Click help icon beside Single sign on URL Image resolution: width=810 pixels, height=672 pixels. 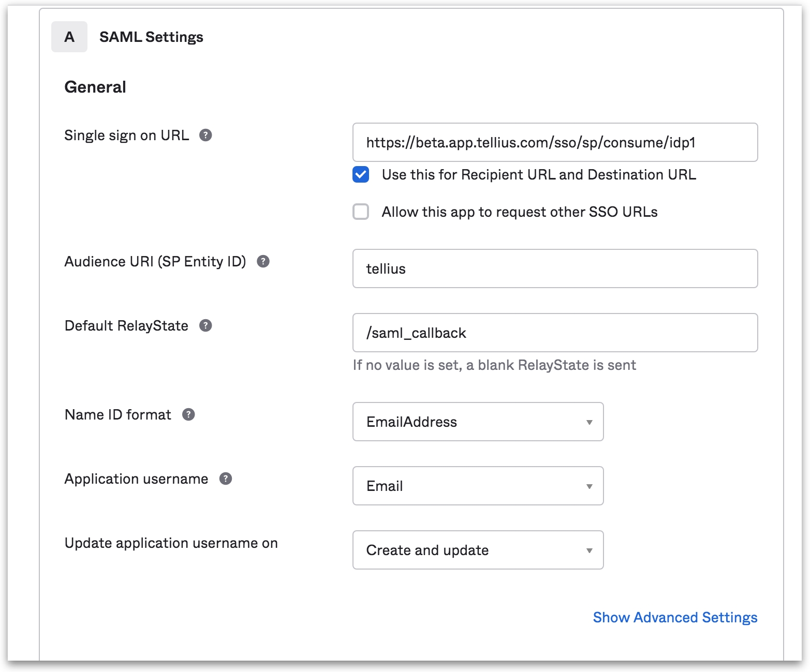(205, 136)
